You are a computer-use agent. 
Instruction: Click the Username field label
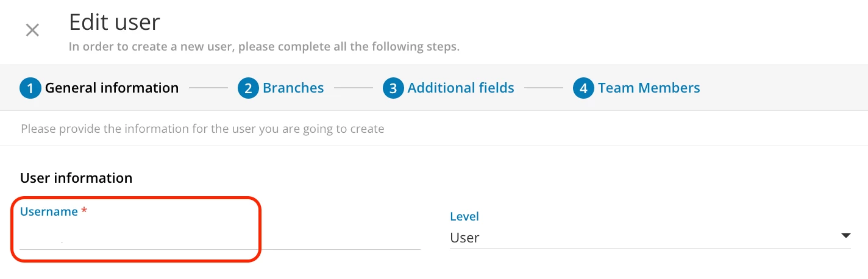click(49, 211)
